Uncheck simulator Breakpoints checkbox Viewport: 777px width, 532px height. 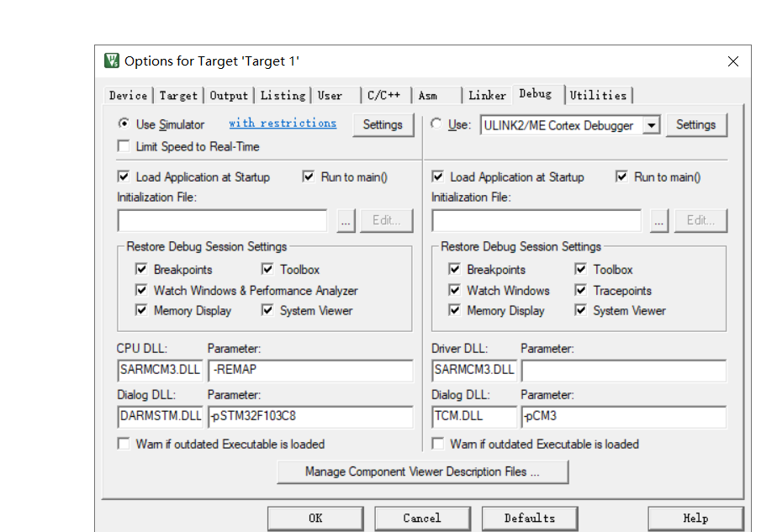[x=141, y=269]
